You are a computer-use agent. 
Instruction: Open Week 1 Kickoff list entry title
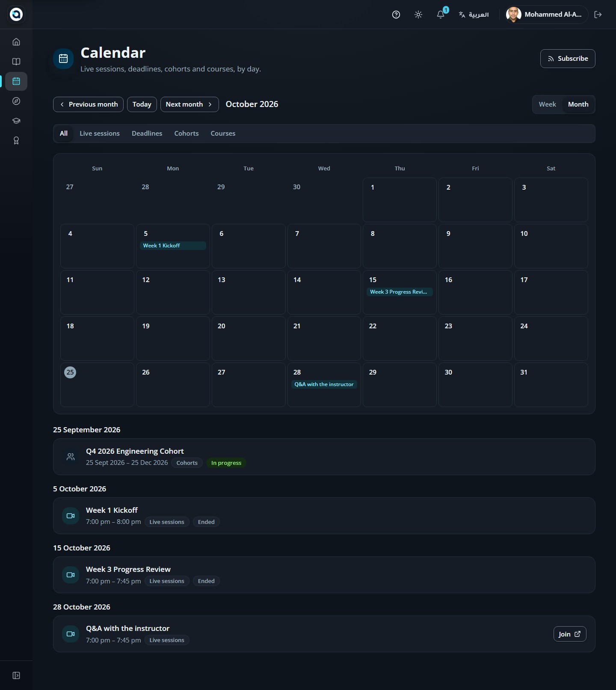(112, 510)
